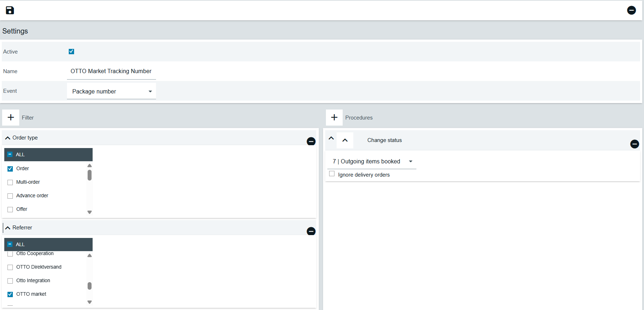
Task: Click the Name input field
Action: [111, 71]
